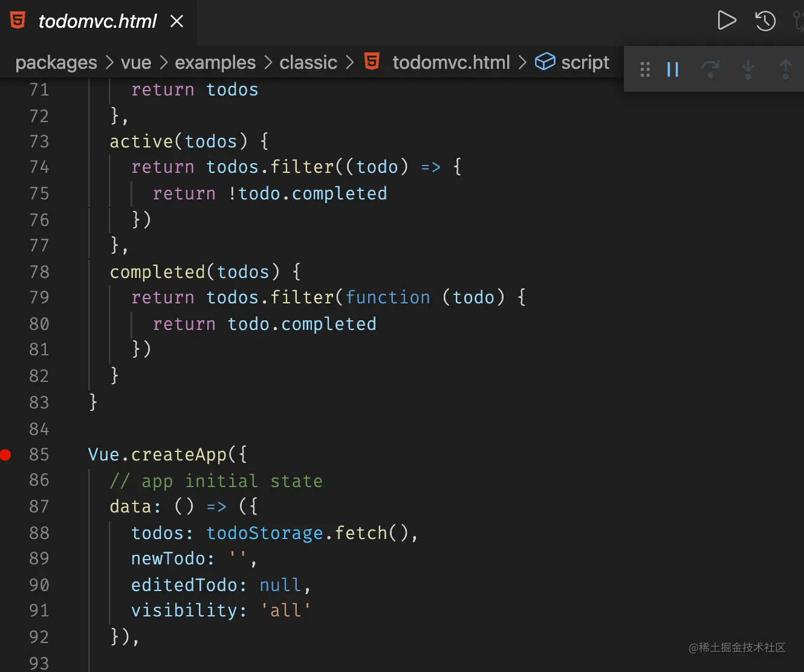Click line number 71 in the gutter
The width and height of the screenshot is (804, 672).
click(39, 89)
